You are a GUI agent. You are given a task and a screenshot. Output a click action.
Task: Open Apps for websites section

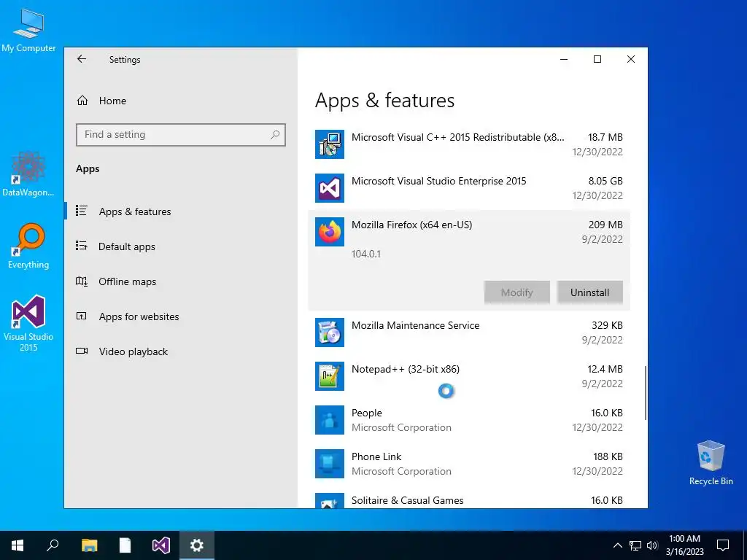139,316
